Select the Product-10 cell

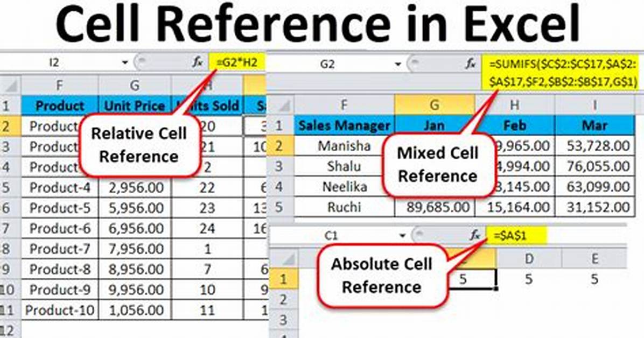click(60, 310)
